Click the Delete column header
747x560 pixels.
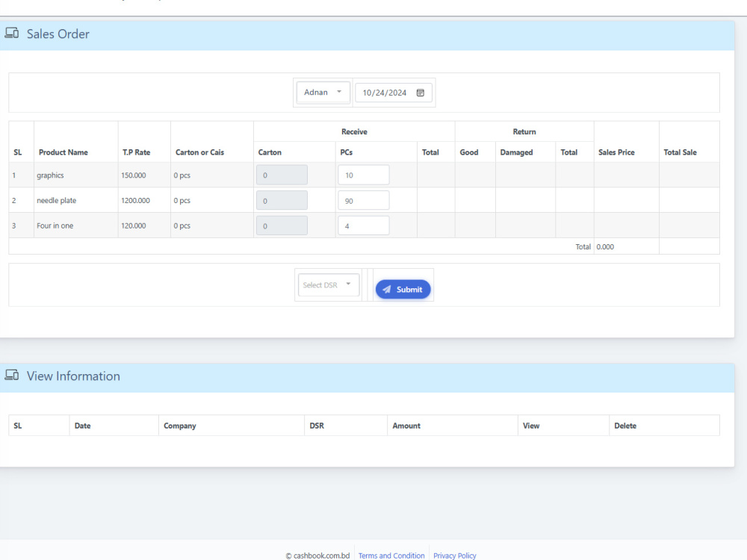(625, 426)
